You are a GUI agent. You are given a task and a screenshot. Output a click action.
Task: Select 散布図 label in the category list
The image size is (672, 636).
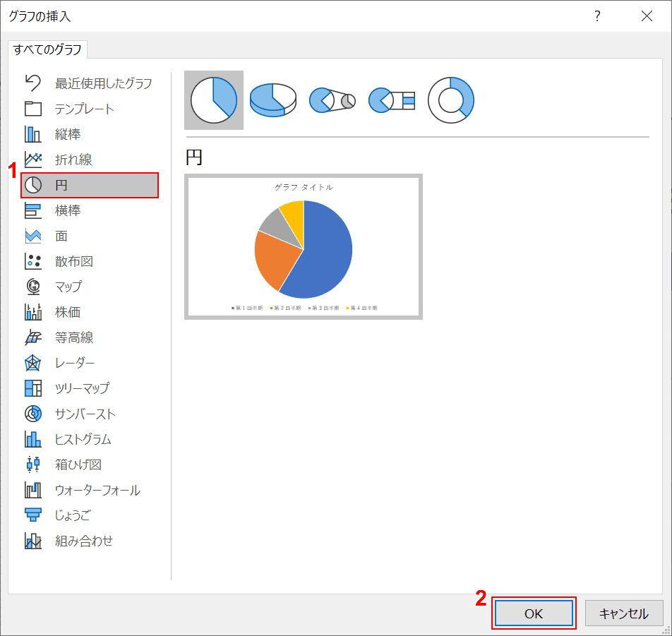[x=74, y=261]
